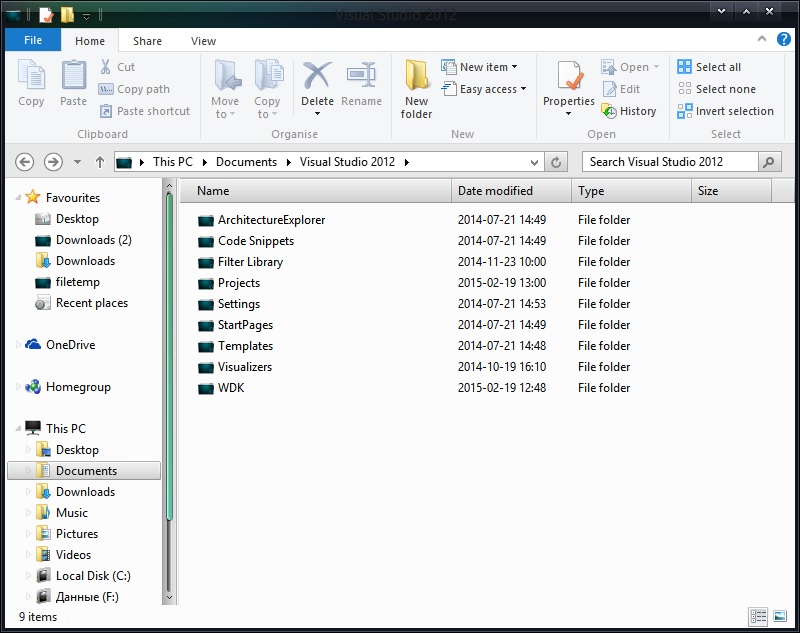Open file History icon
This screenshot has width=800, height=633.
tap(609, 111)
